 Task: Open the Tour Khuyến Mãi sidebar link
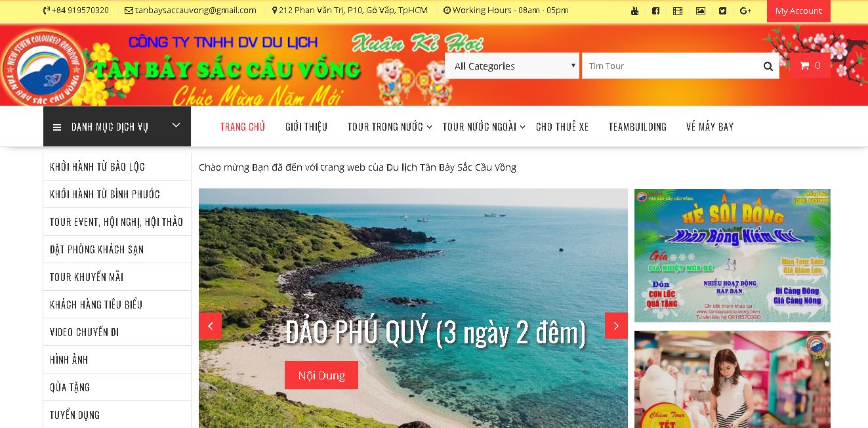click(117, 277)
